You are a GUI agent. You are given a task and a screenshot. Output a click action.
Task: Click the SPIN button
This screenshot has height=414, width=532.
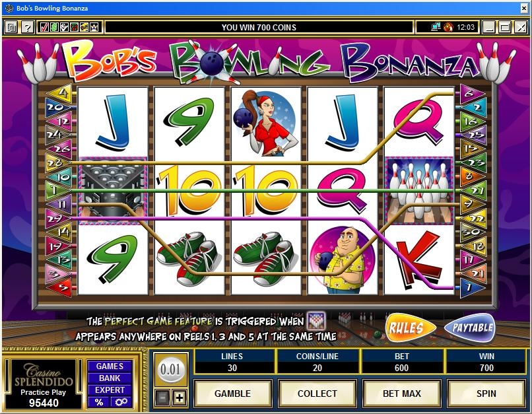pyautogui.click(x=486, y=394)
